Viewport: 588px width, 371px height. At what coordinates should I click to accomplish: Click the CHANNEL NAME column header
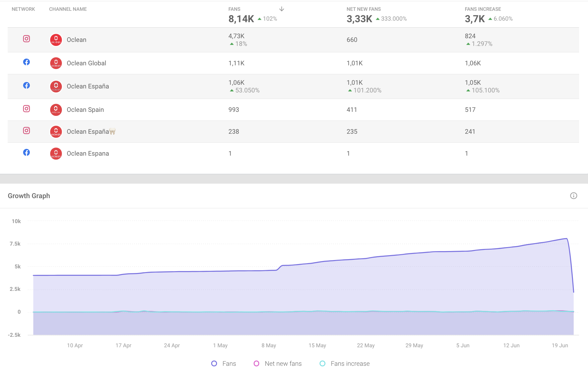[68, 9]
